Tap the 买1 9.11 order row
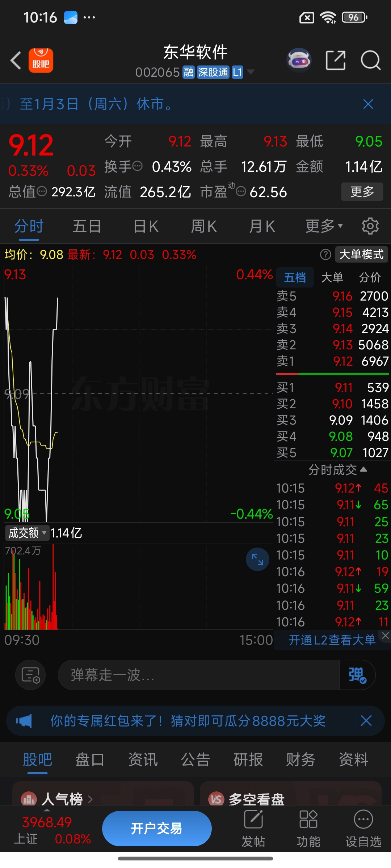This screenshot has width=391, height=868. [332, 387]
